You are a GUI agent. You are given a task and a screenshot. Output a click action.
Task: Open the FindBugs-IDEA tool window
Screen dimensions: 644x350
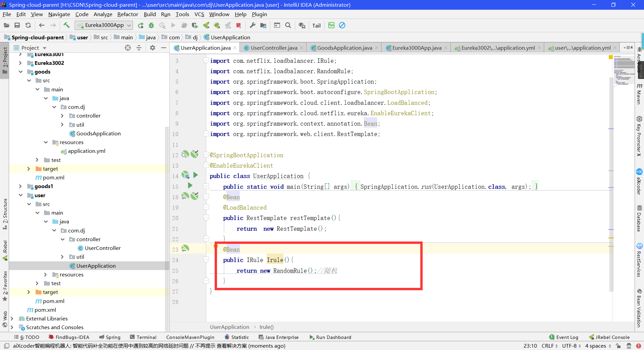click(x=69, y=337)
